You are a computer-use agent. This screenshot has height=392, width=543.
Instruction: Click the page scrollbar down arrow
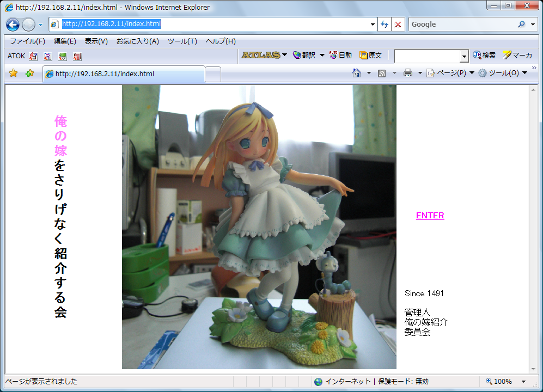533,369
